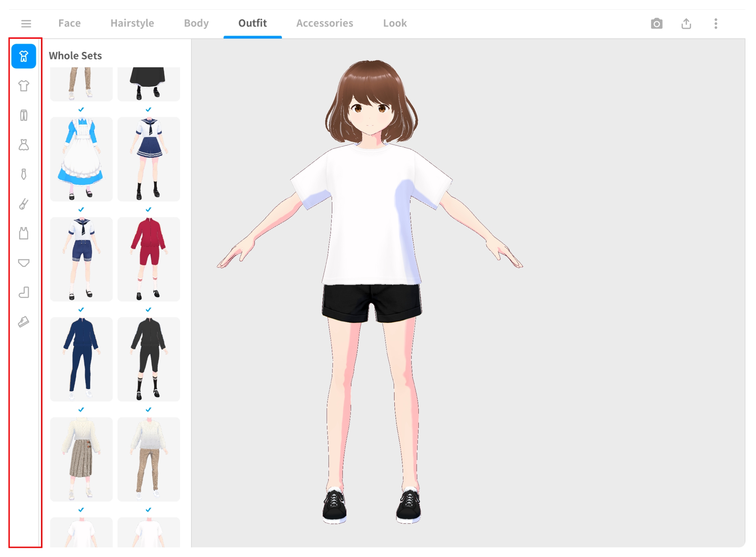This screenshot has height=557, width=756.
Task: Switch to the Accessories tab
Action: pos(325,23)
